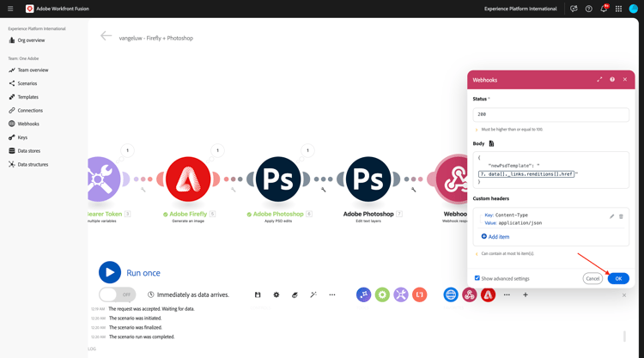
Task: Select Adobe Photoshop Edit text layers module
Action: (x=368, y=179)
